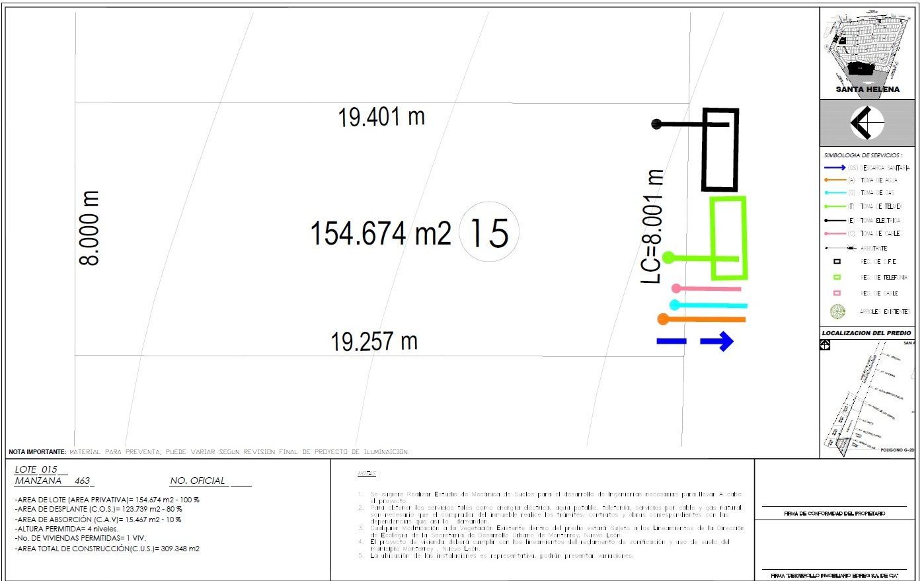This screenshot has width=924, height=581.
Task: Click the green Telmex intake symbol in legend
Action: point(835,207)
